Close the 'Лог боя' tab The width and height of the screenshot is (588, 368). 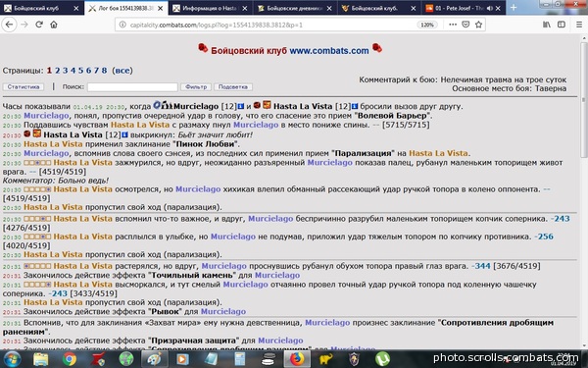click(160, 8)
